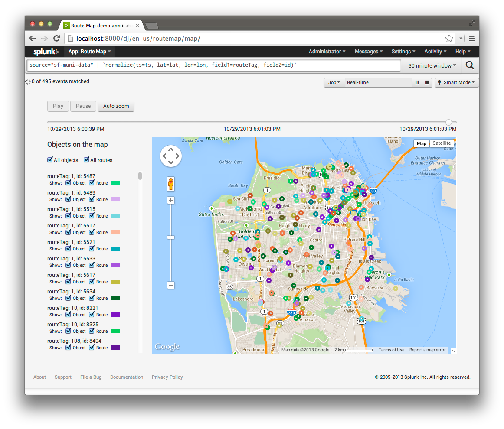Click Interstate 80 shield on map
The height and width of the screenshot is (429, 504).
[x=373, y=191]
